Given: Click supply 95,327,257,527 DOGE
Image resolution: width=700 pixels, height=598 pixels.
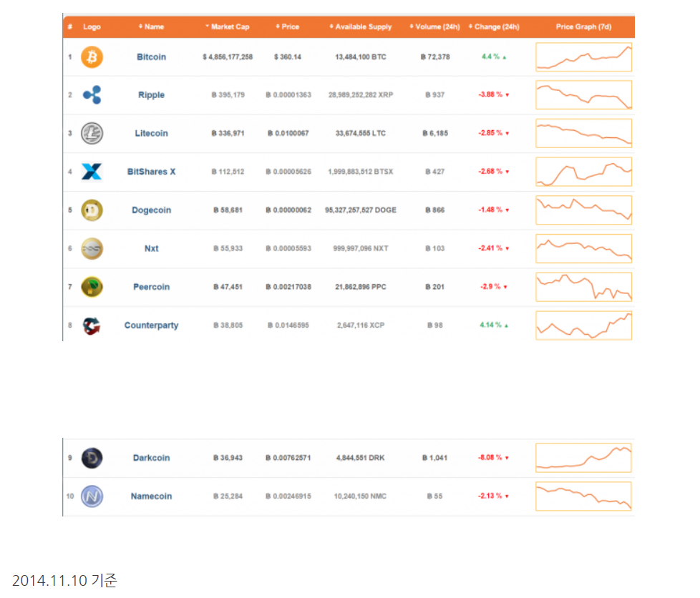Looking at the screenshot, I should coord(361,210).
